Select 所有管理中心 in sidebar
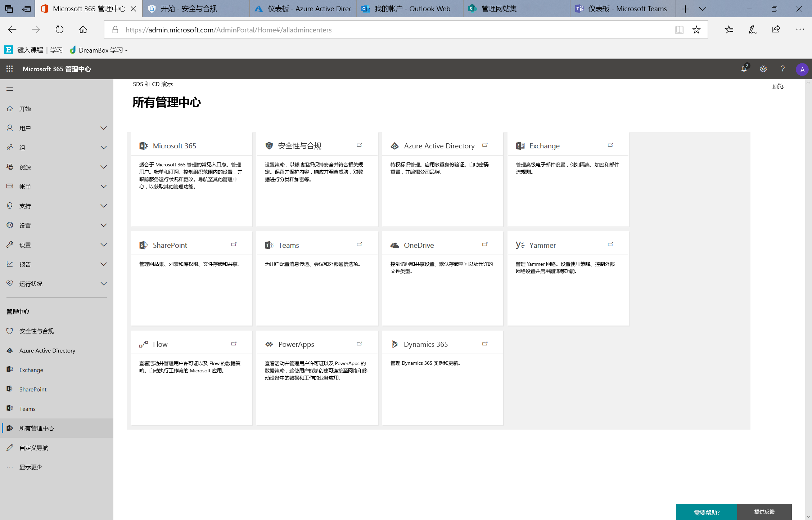 click(57, 428)
